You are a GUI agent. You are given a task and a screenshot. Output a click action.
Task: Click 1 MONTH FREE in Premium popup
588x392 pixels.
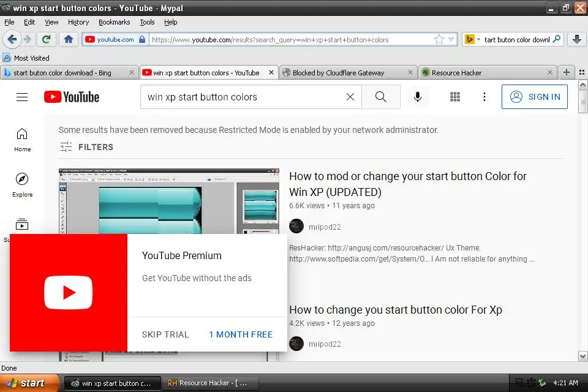pos(241,334)
